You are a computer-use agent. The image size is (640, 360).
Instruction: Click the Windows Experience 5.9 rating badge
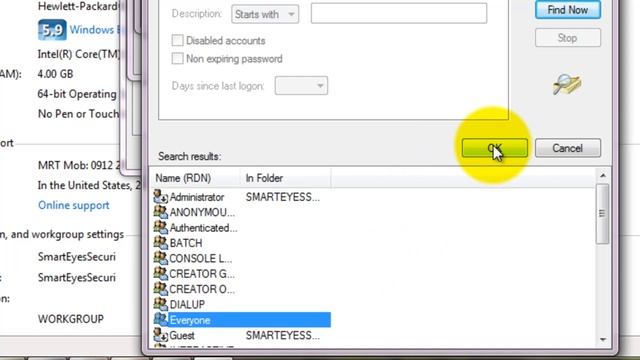pos(52,30)
